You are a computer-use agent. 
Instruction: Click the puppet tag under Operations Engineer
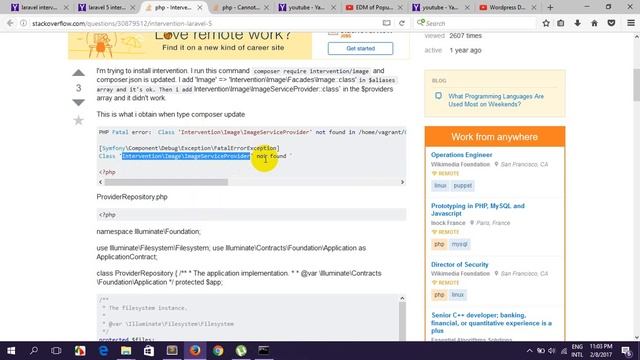[462, 185]
